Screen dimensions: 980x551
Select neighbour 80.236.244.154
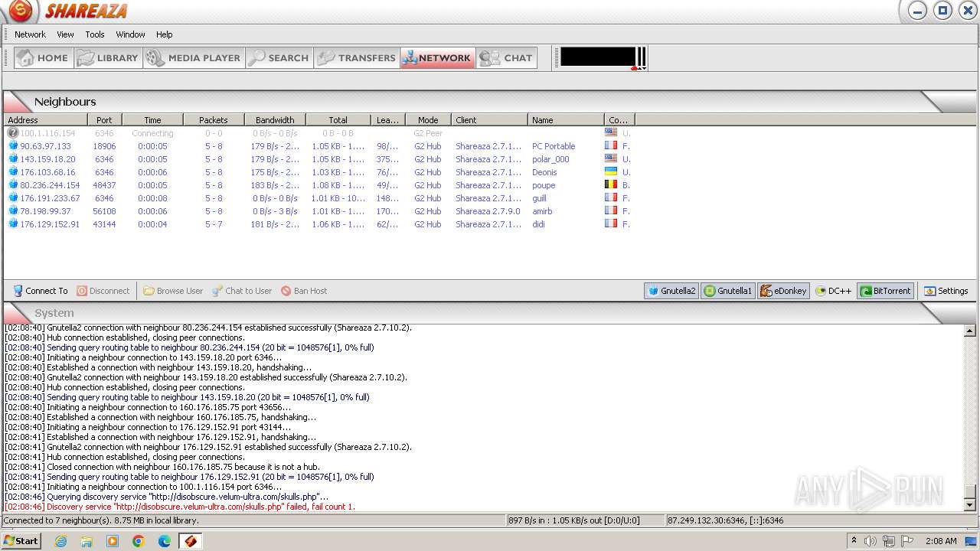[319, 185]
